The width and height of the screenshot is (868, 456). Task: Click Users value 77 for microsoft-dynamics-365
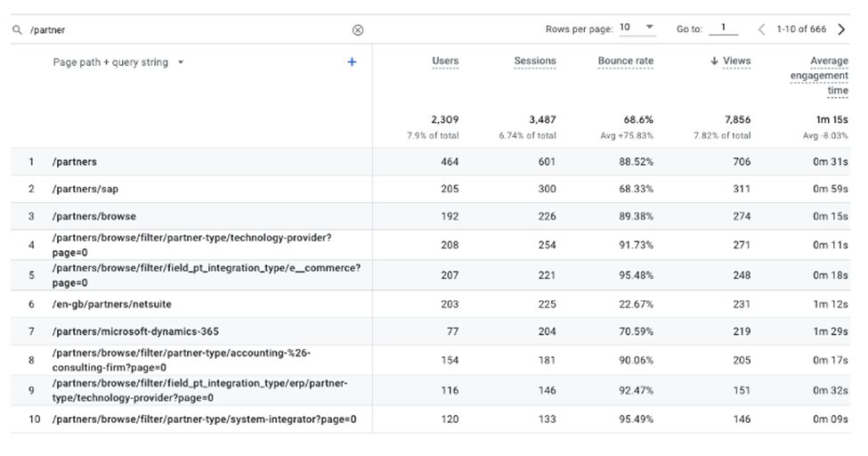(x=453, y=331)
